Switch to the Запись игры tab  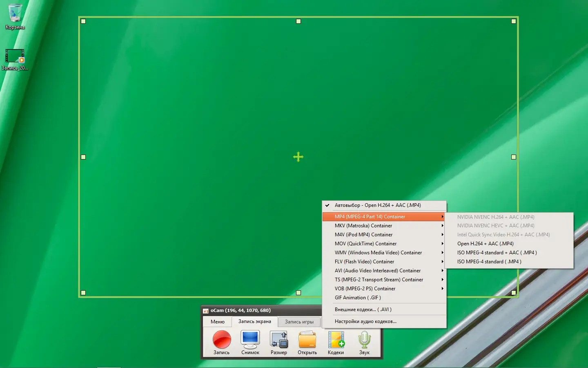click(x=299, y=322)
